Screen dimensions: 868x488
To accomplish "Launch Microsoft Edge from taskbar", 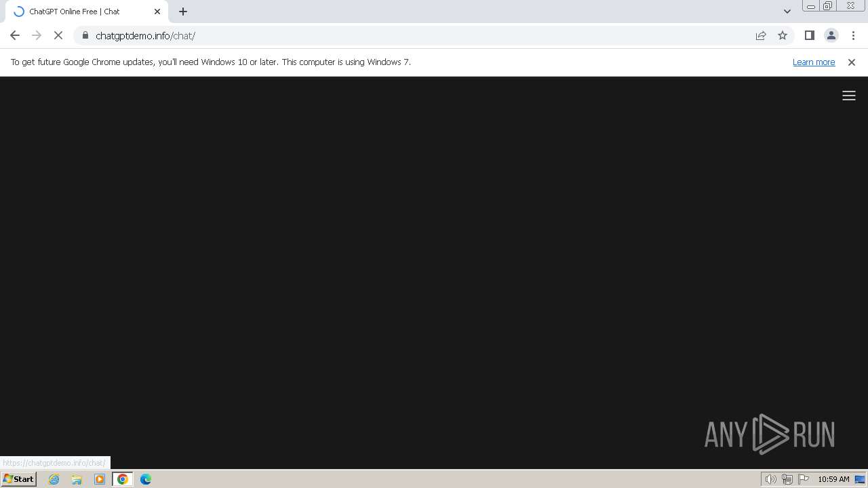I will 146,479.
